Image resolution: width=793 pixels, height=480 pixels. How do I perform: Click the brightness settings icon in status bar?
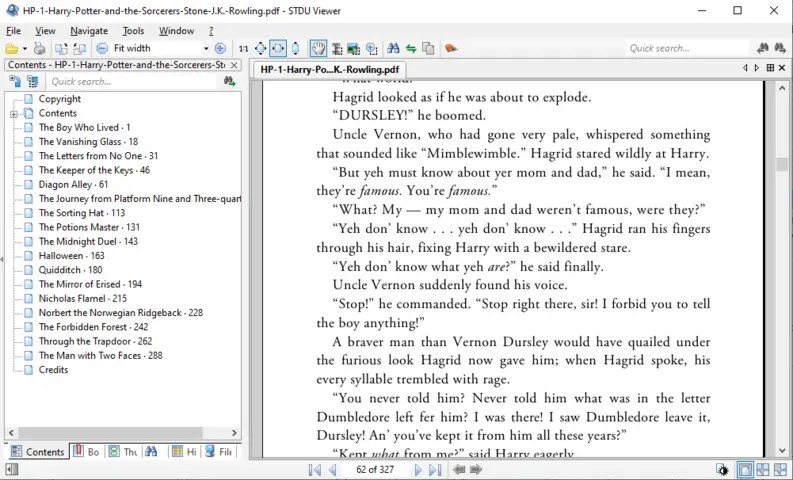click(723, 470)
